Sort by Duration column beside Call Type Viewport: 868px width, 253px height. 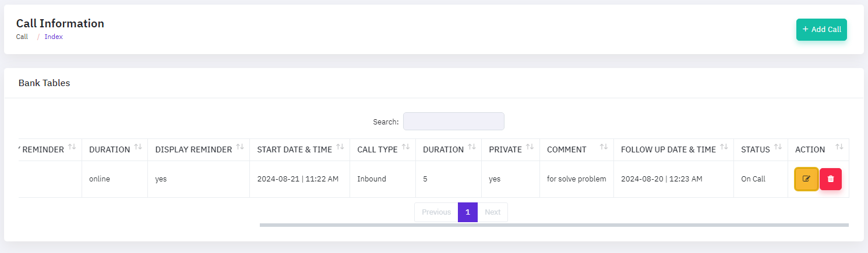click(x=472, y=148)
